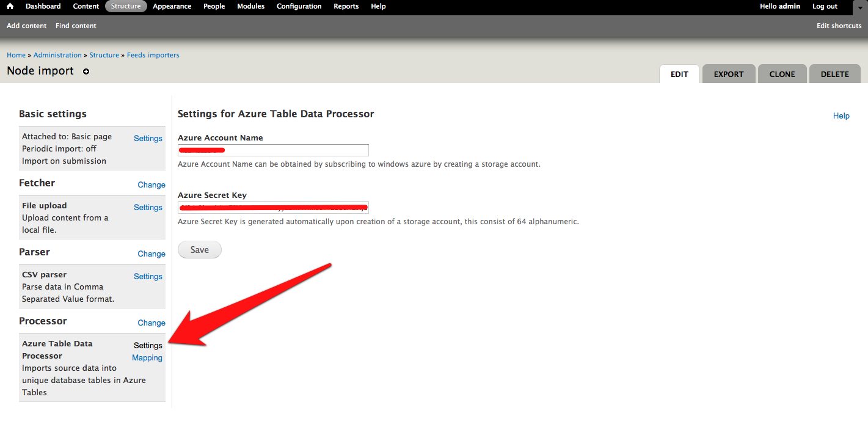Viewport: 868px width, 427px height.
Task: Click inside the Azure Secret Key field
Action: (x=272, y=207)
